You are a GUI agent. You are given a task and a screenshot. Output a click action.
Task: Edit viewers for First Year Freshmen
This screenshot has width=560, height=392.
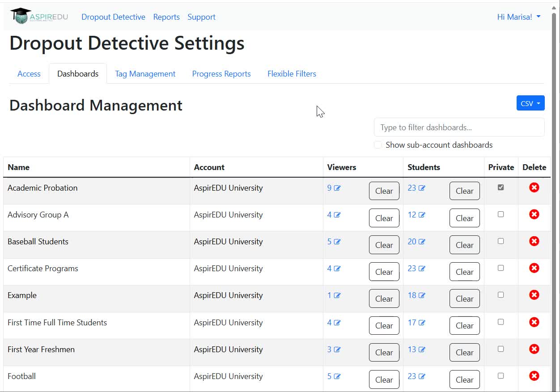[337, 349]
